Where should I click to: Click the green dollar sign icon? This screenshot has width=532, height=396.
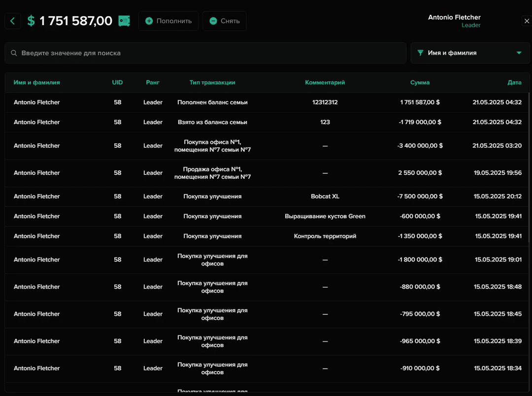point(31,21)
